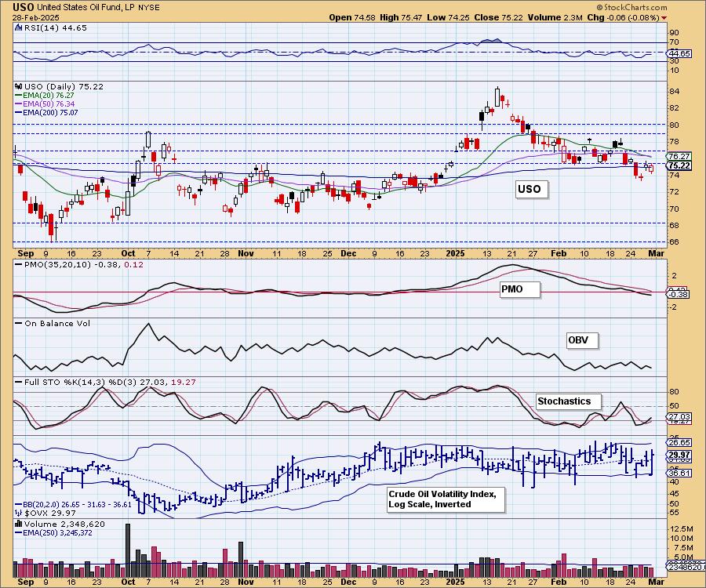Click the On Balance Vol legend

tap(53, 323)
